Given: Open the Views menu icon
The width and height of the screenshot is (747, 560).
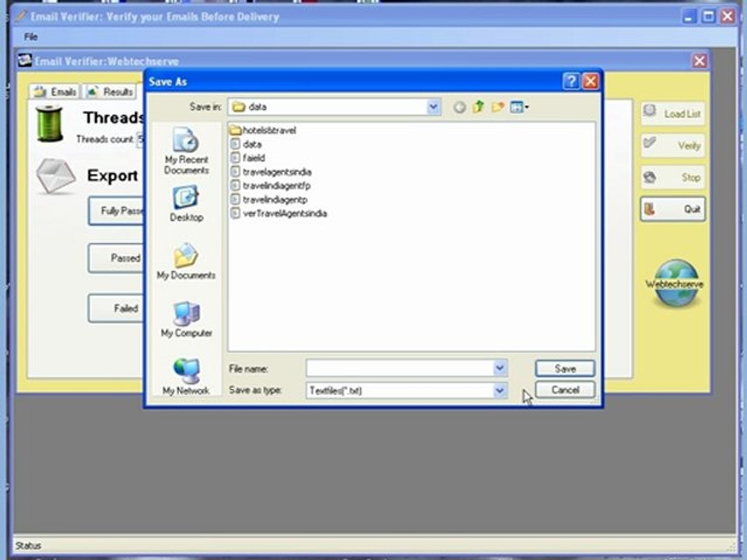Looking at the screenshot, I should click(x=519, y=107).
